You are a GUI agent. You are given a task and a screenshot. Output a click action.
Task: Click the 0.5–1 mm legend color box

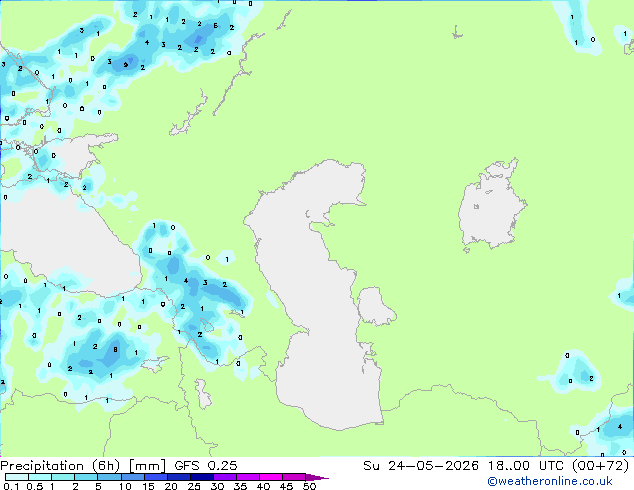tap(40, 477)
